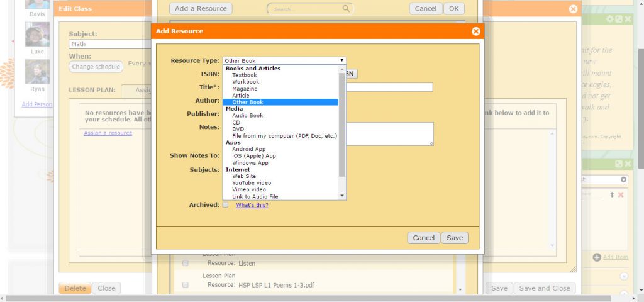Check the box for Listen resource

(x=186, y=263)
